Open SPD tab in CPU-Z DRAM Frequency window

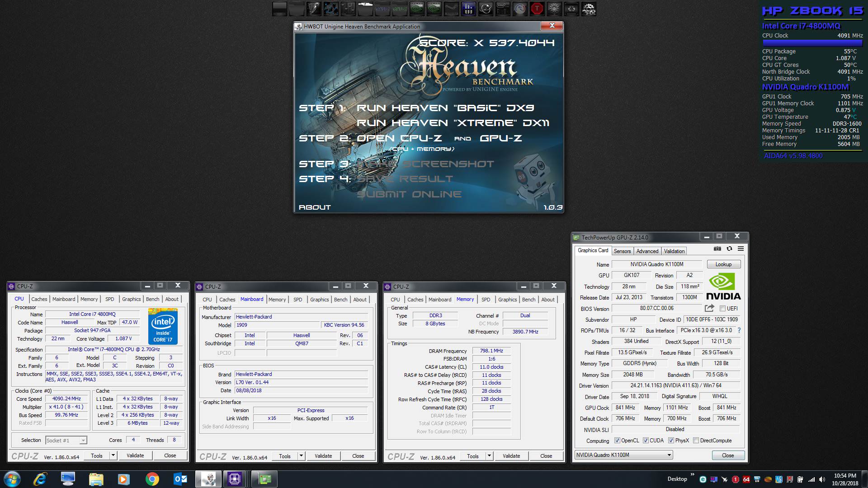pos(486,300)
